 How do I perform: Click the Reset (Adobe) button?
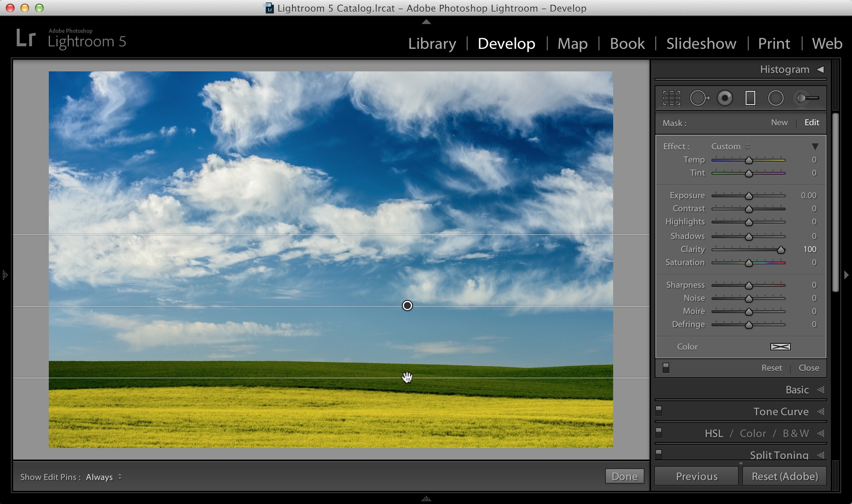(x=785, y=476)
